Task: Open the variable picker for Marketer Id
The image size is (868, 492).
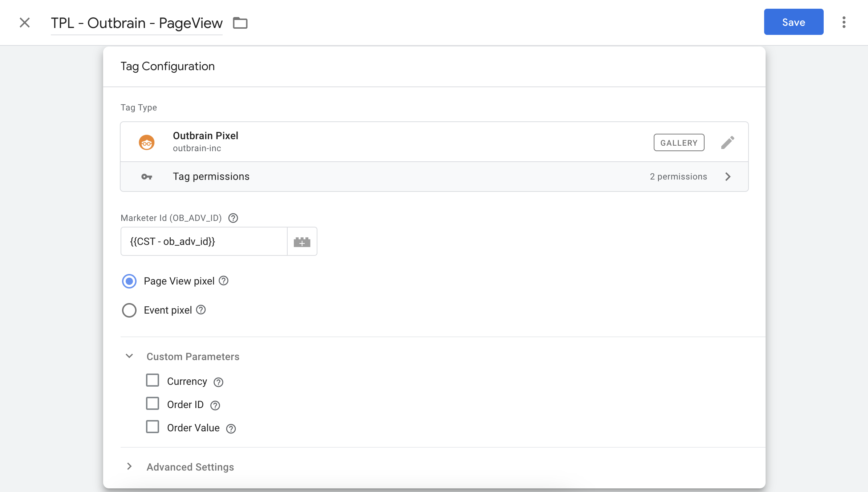Action: pyautogui.click(x=302, y=241)
